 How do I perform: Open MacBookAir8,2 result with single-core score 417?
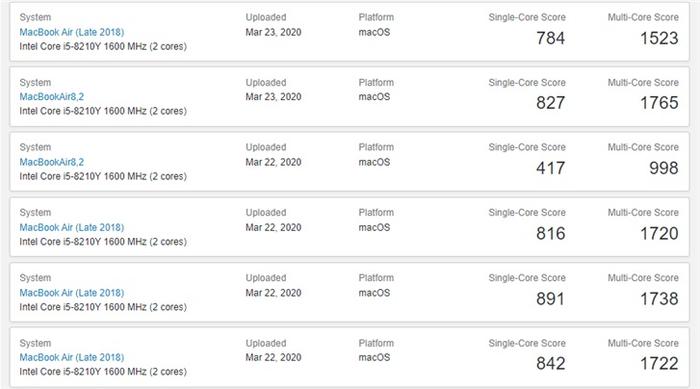[51, 162]
